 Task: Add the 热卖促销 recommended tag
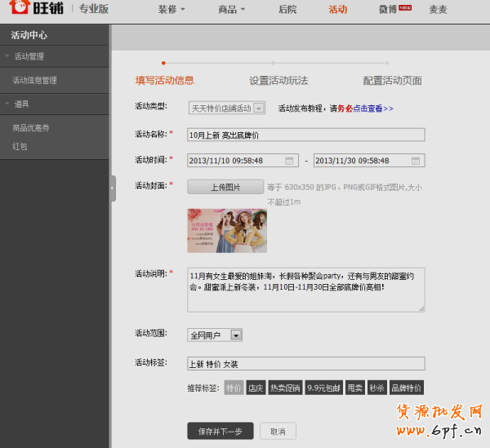285,388
